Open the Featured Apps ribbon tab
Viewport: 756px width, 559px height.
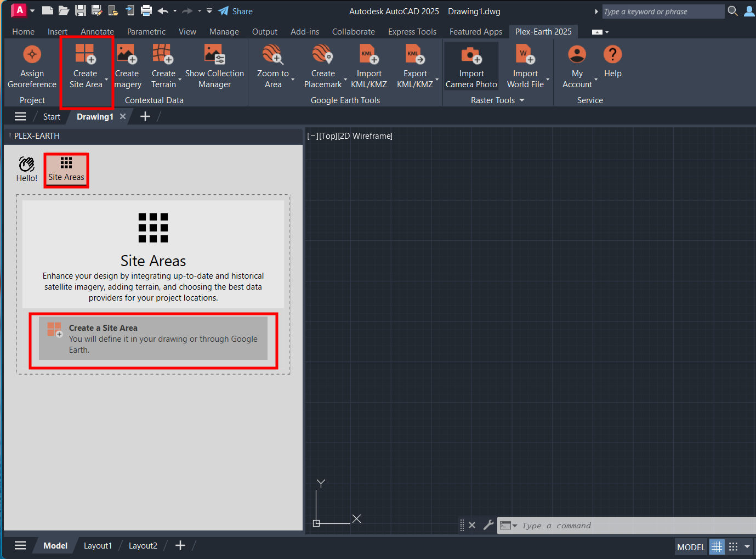[x=476, y=32]
